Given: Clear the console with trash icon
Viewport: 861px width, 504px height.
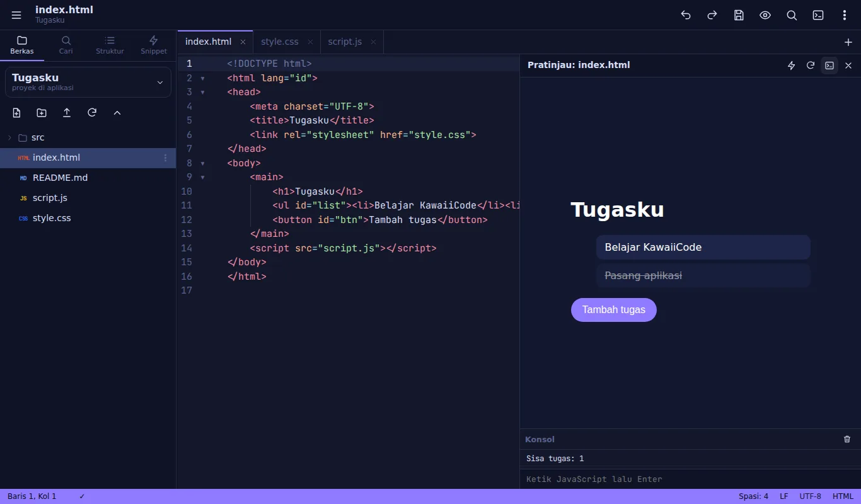Looking at the screenshot, I should click(847, 439).
